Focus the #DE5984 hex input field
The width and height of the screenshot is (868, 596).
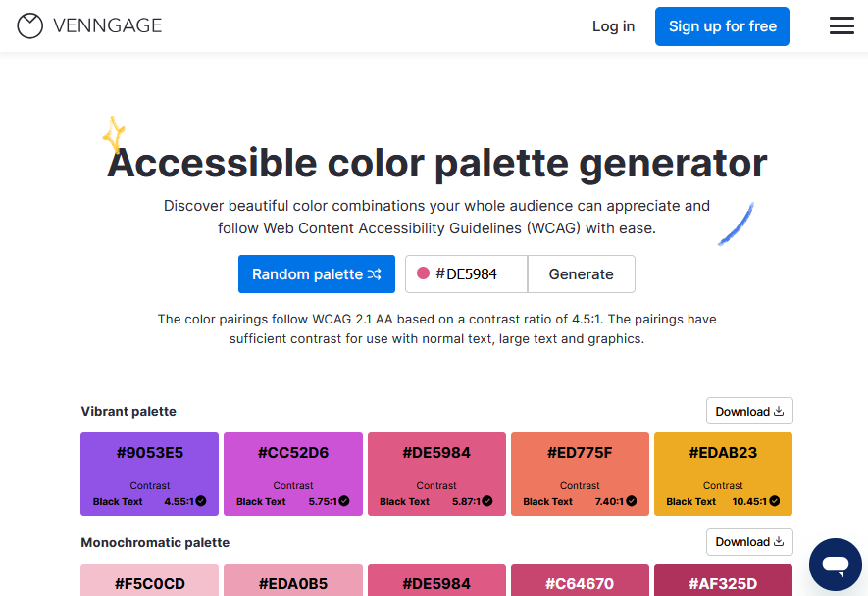pyautogui.click(x=466, y=273)
